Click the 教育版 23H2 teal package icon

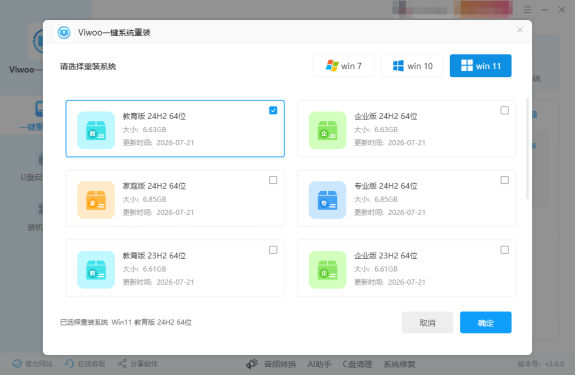[x=96, y=270]
